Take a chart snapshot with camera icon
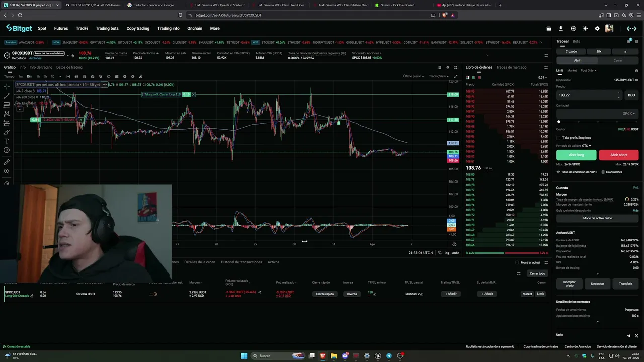Screen dimensions: 644x362 click(93, 77)
